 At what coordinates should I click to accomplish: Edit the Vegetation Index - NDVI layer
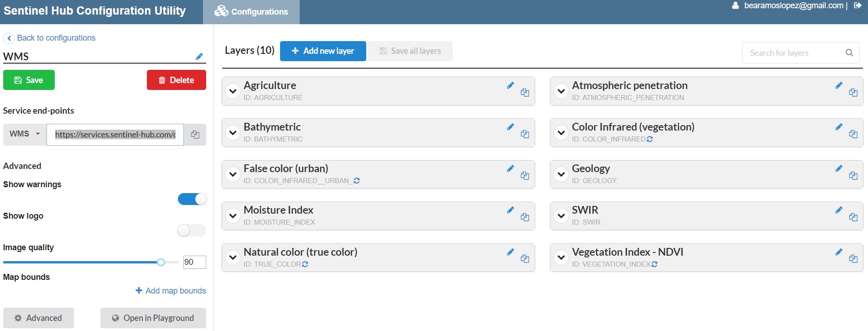839,252
